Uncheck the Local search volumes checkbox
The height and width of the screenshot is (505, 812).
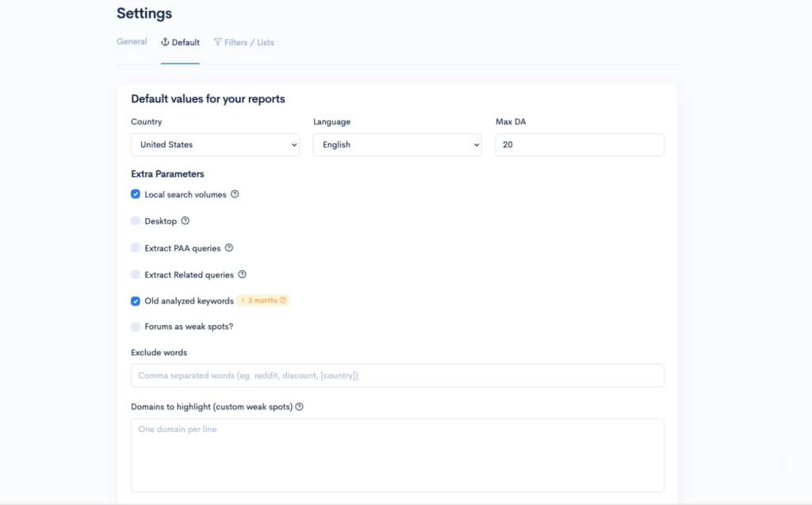pyautogui.click(x=136, y=194)
